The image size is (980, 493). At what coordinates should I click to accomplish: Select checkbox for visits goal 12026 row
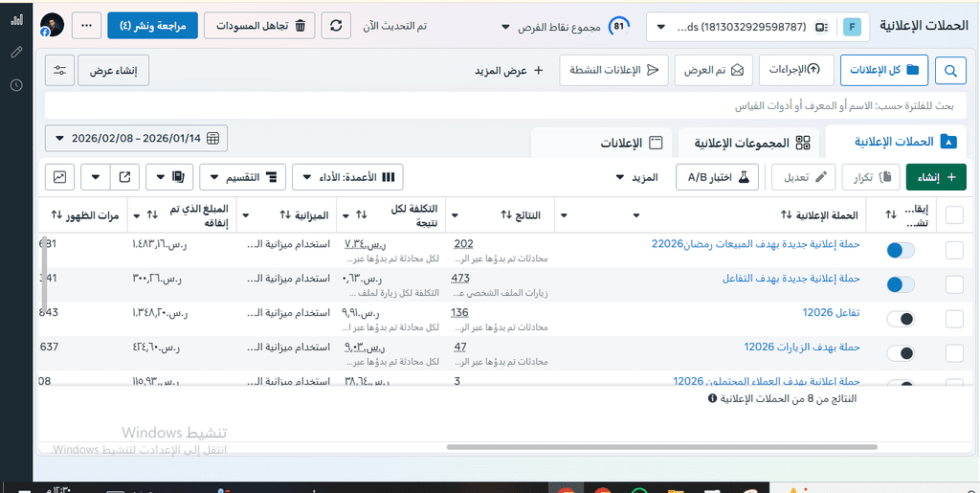954,353
